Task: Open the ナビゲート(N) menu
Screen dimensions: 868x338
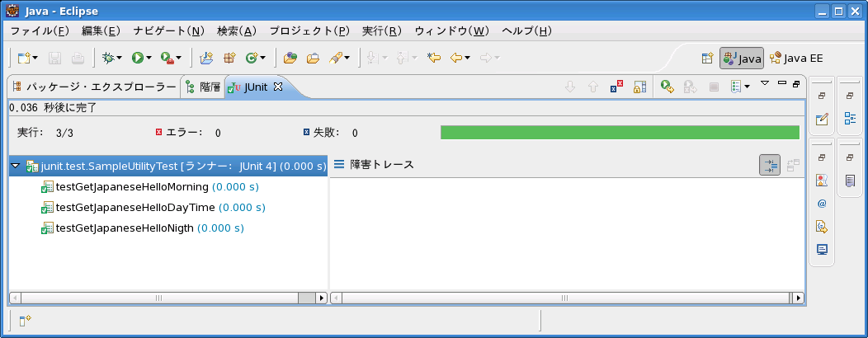Action: click(169, 31)
